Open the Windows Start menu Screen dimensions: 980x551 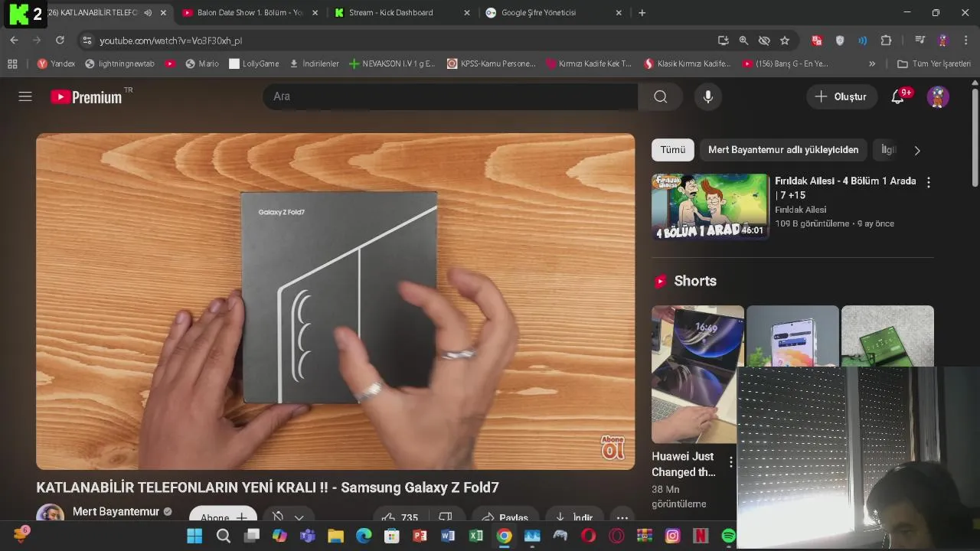click(194, 536)
